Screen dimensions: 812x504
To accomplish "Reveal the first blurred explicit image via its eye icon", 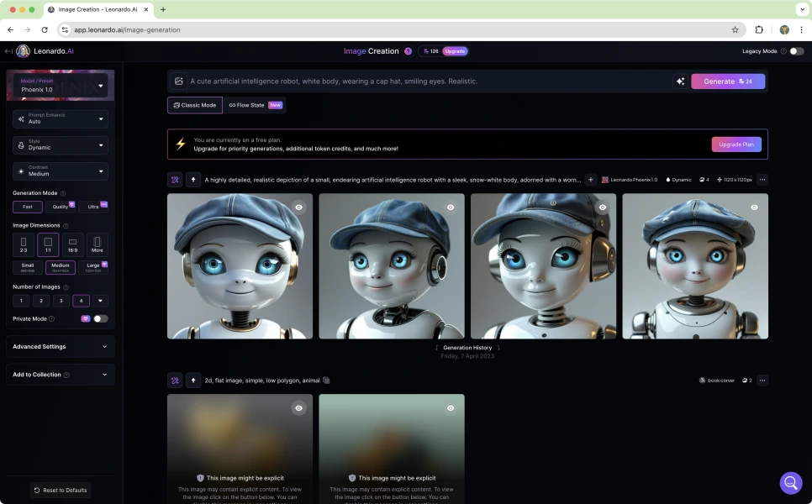I will pos(298,408).
